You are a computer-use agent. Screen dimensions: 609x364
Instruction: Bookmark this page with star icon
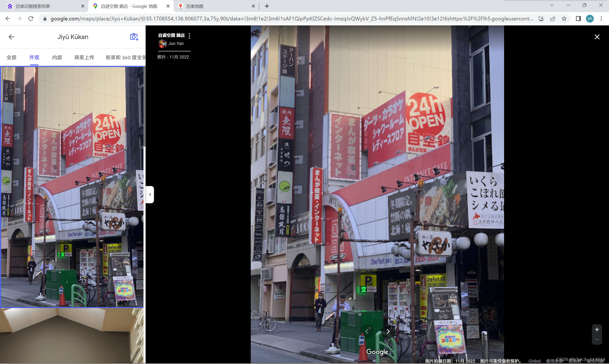[564, 19]
